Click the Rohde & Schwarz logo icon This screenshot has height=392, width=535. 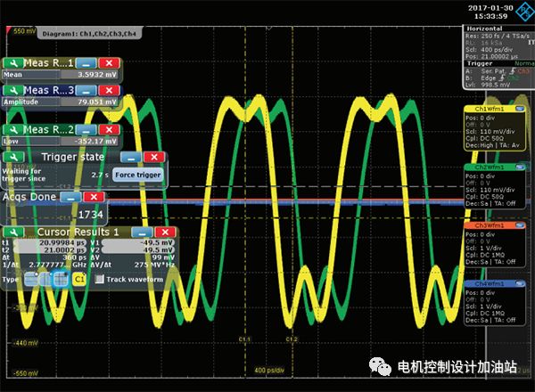tap(522, 12)
